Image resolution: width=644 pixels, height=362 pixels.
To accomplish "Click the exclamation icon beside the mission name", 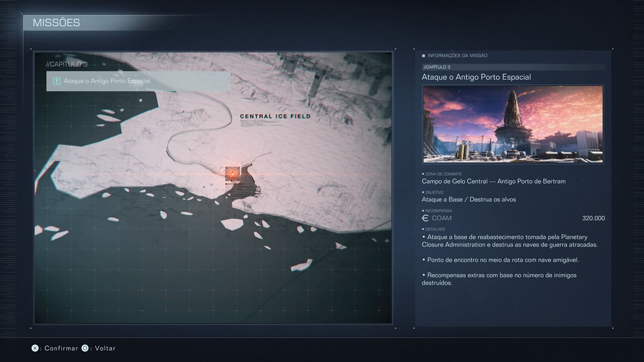I will pyautogui.click(x=56, y=82).
